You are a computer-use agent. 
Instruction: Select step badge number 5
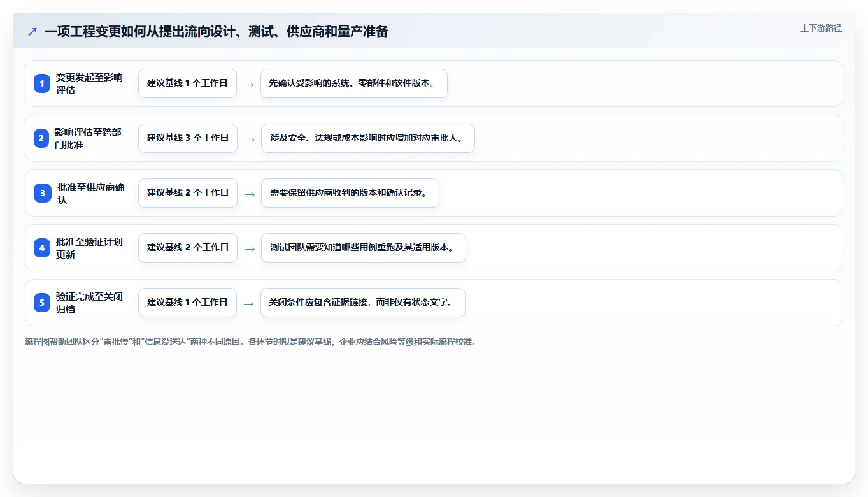pos(42,303)
